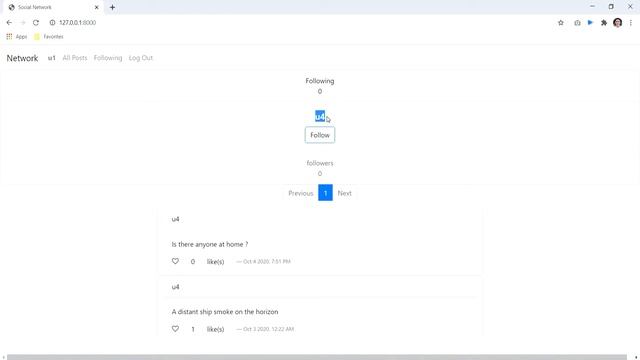Click Log Out in the navbar
This screenshot has height=360, width=640.
(x=141, y=58)
